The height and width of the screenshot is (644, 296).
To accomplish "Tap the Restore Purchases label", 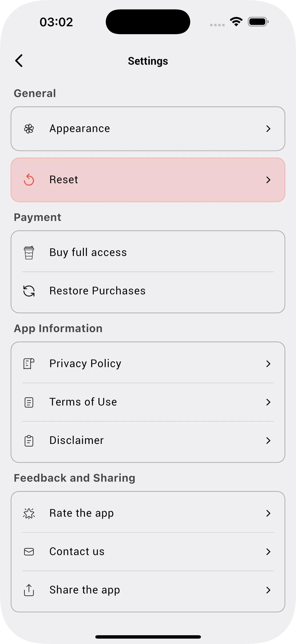I will pos(97,291).
